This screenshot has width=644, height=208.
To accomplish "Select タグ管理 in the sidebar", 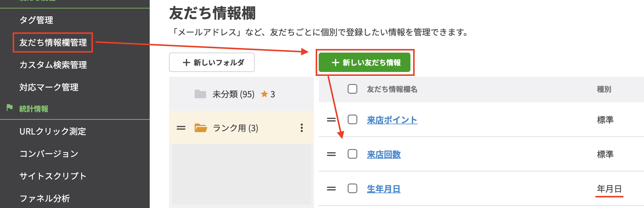I will 36,20.
